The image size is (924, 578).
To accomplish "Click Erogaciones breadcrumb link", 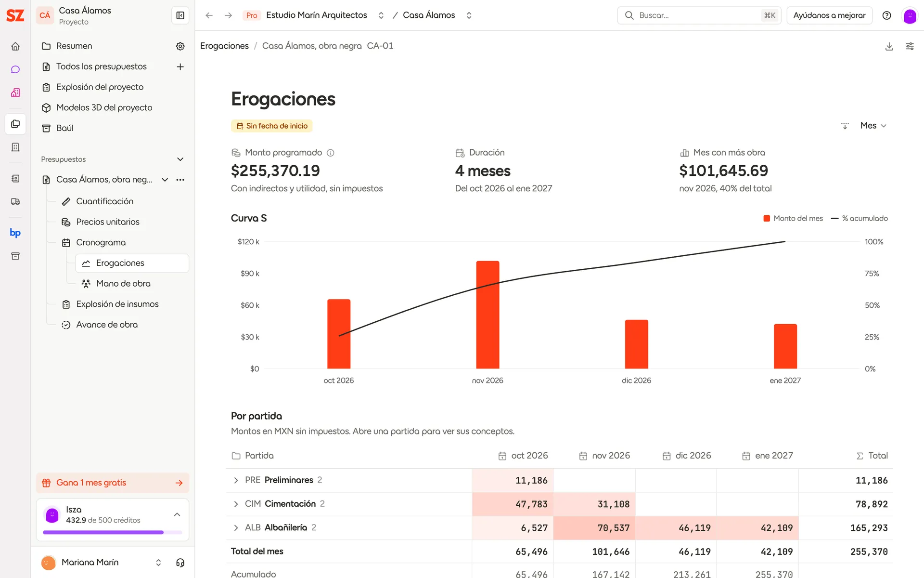I will click(224, 46).
